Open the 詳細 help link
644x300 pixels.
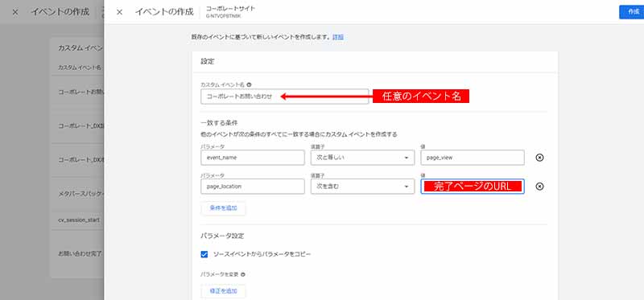coord(338,37)
